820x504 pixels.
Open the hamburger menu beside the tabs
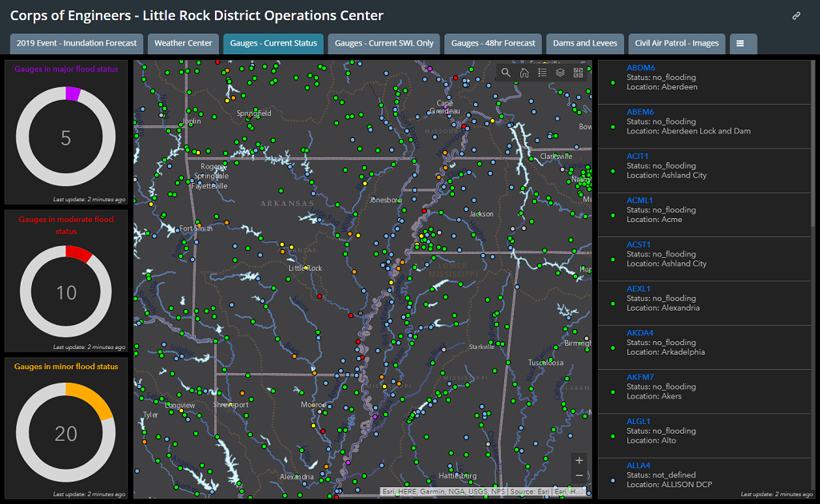click(x=742, y=43)
